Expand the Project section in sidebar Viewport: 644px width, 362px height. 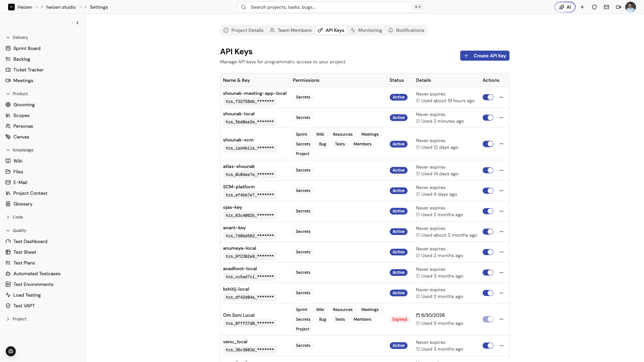(x=16, y=319)
